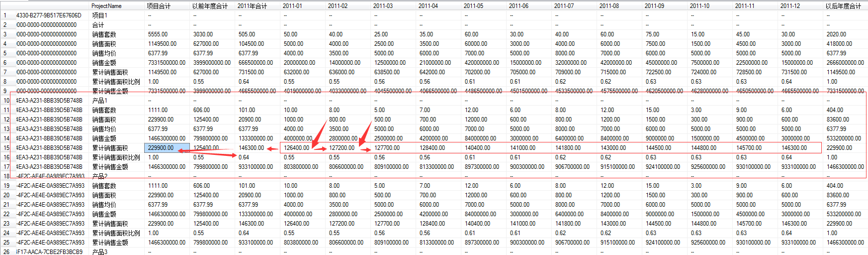The height and width of the screenshot is (255, 868).
Task: Click highlighted 229900.00 cell in row 15
Action: pos(167,148)
